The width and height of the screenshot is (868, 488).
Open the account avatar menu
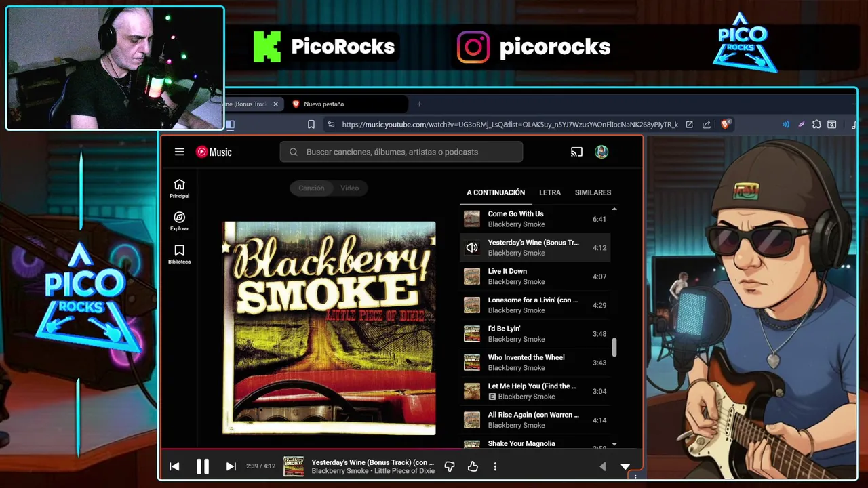(601, 152)
